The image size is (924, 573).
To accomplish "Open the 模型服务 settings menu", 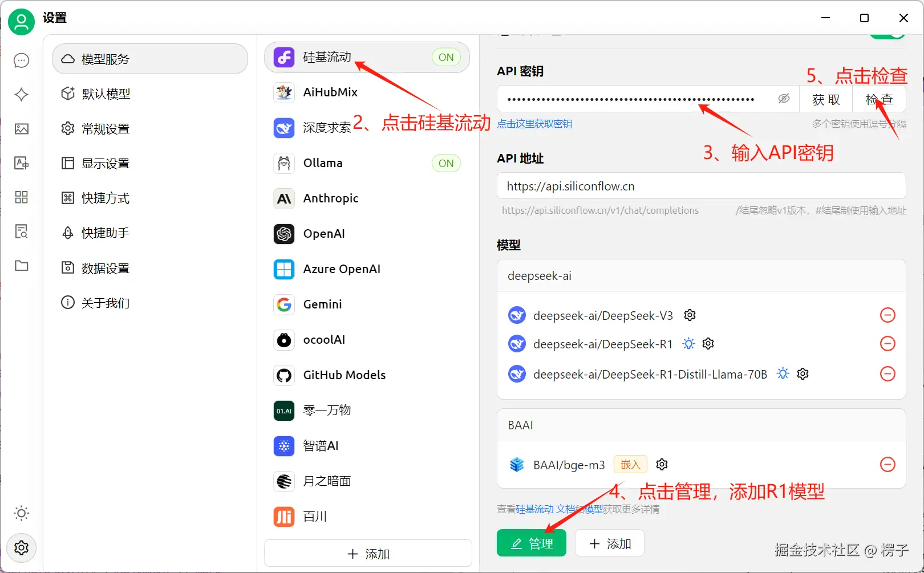I will pos(150,59).
